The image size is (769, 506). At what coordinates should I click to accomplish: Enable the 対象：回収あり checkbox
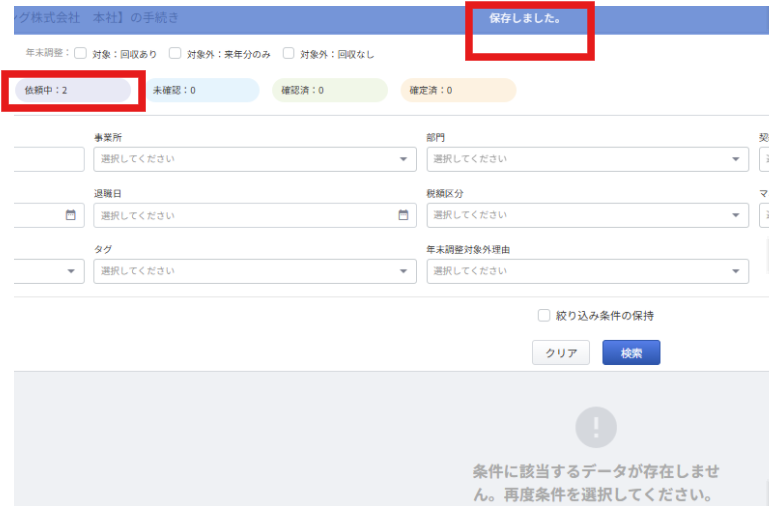click(81, 53)
